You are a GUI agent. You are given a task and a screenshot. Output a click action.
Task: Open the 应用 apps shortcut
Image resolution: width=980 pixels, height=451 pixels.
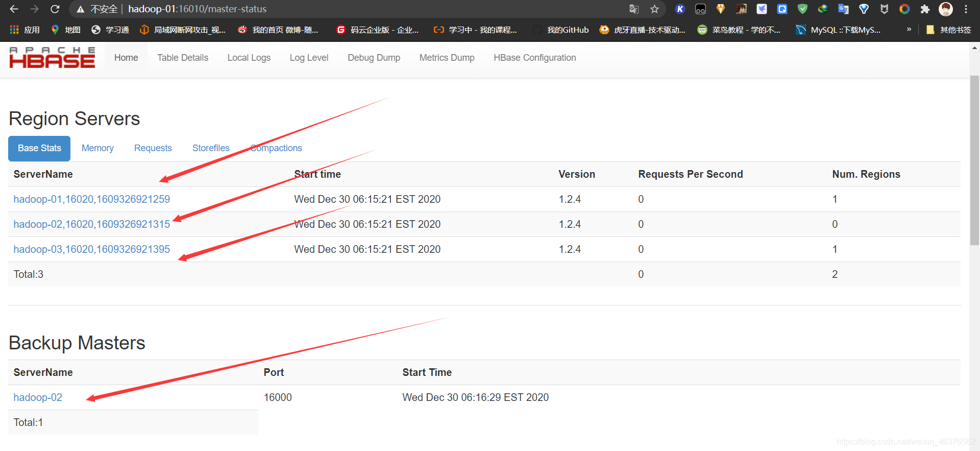[x=24, y=30]
